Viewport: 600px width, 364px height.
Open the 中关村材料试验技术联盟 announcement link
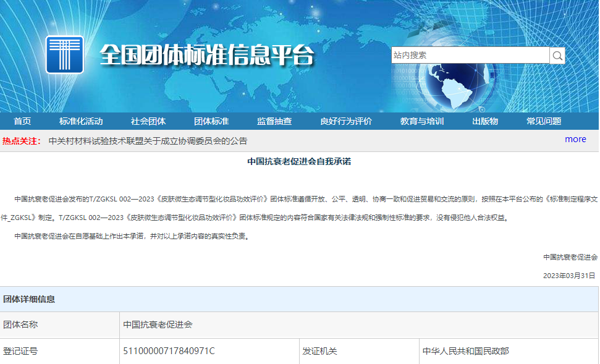click(x=148, y=141)
